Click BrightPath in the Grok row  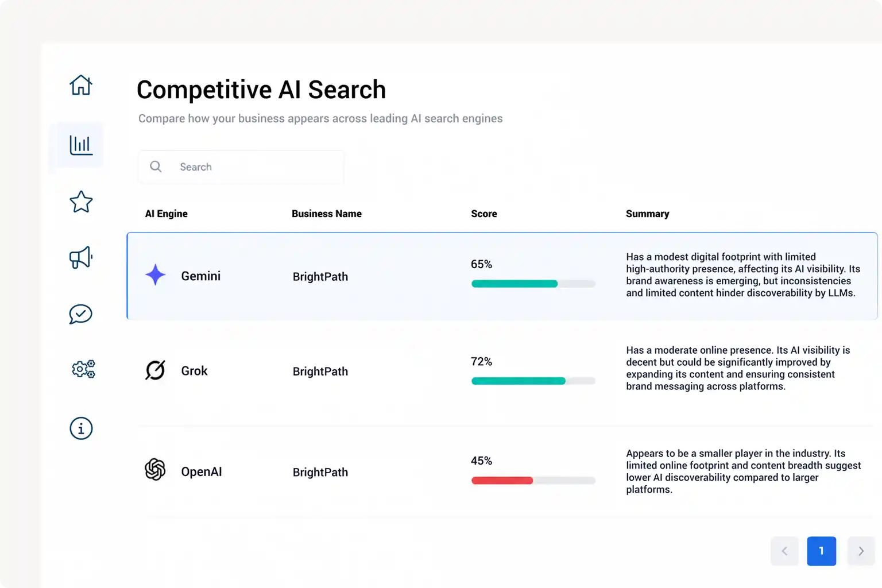tap(320, 372)
